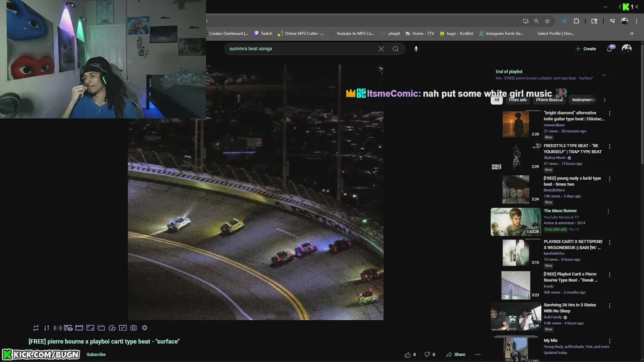Click the Share button
Image resolution: width=644 pixels, height=362 pixels.
[x=455, y=354]
